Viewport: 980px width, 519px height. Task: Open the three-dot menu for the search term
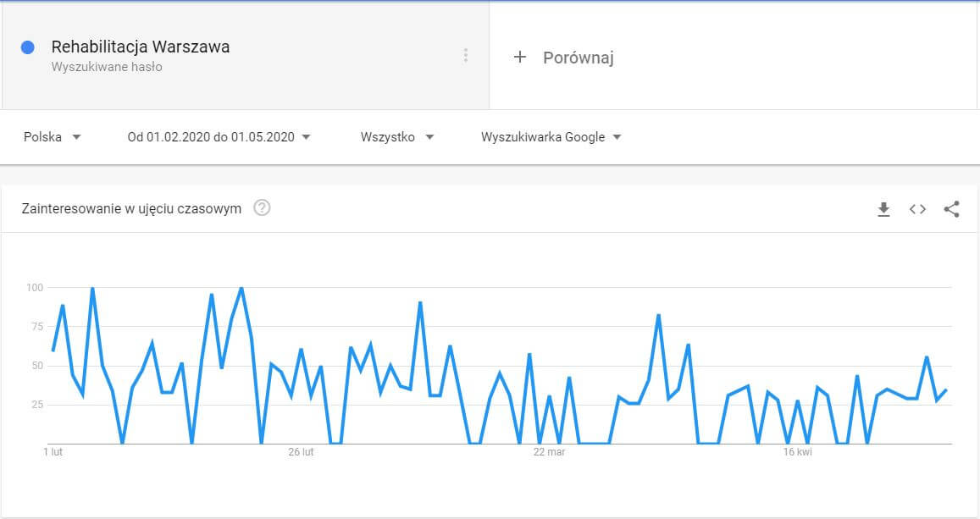[465, 55]
